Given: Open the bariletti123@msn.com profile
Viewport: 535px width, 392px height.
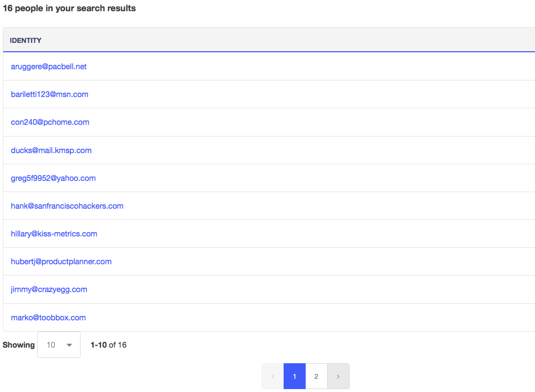Looking at the screenshot, I should [49, 94].
